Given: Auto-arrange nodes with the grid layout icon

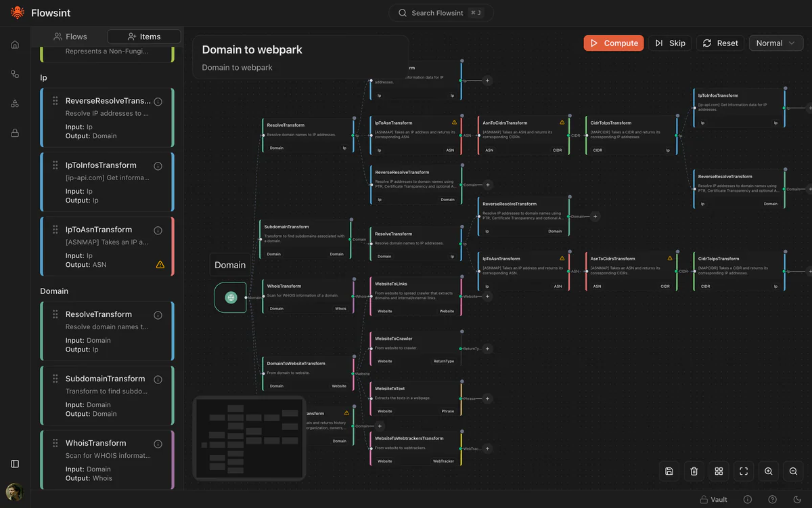Looking at the screenshot, I should coord(719,471).
